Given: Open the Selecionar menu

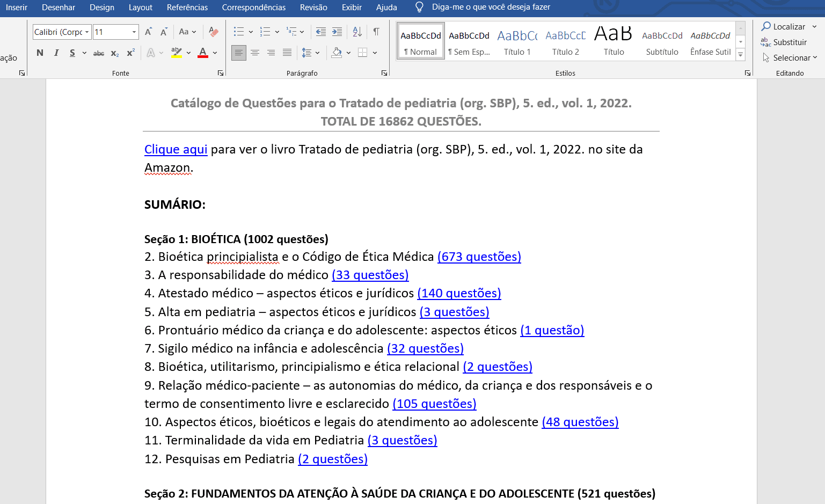Looking at the screenshot, I should point(790,58).
